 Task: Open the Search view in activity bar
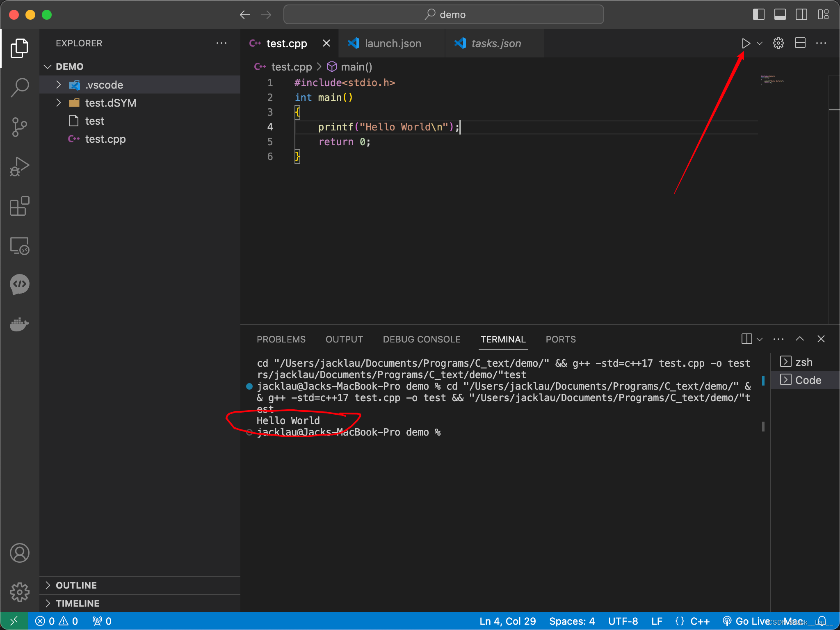(19, 87)
